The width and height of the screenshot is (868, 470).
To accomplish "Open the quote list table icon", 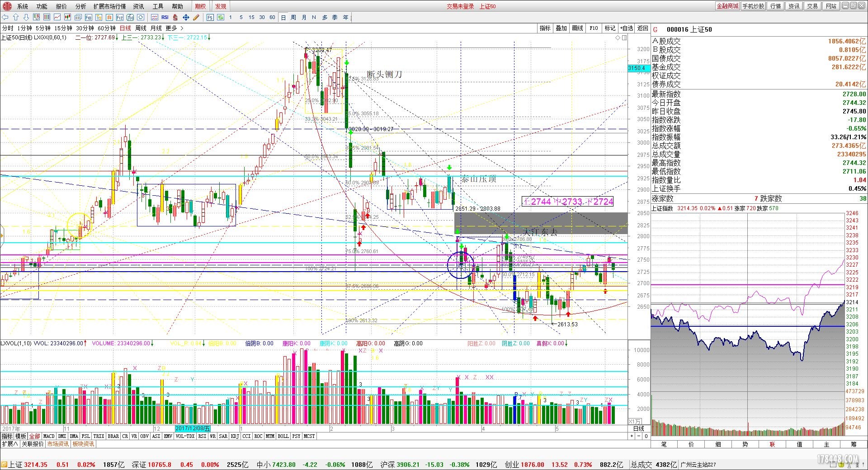I will 47,17.
